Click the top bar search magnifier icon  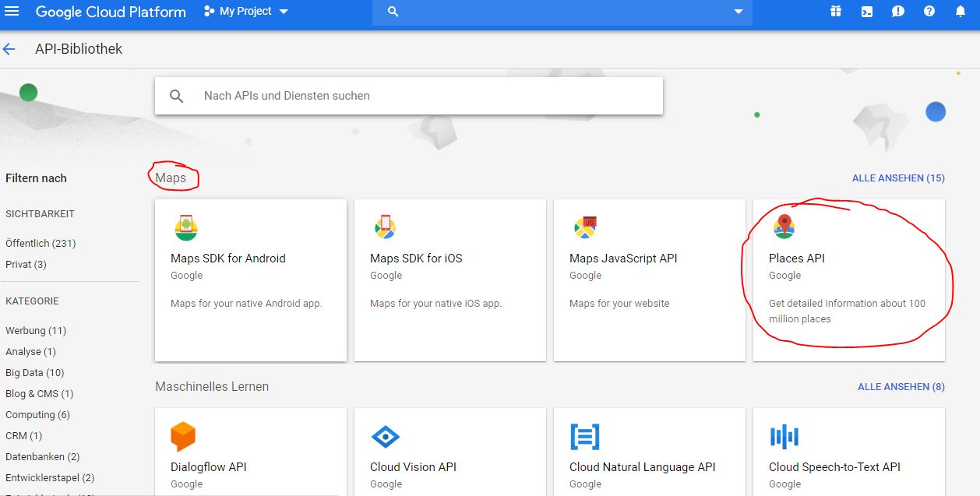(x=393, y=12)
